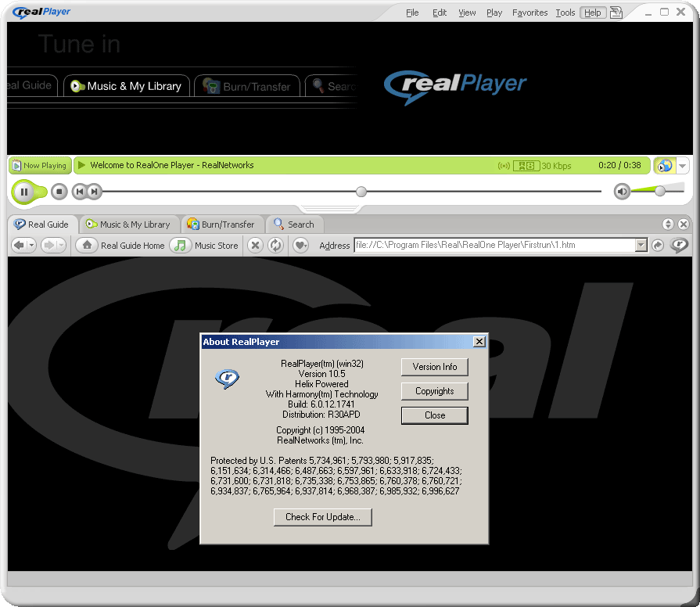Skip to previous clip
Image resolution: width=700 pixels, height=607 pixels.
[80, 192]
